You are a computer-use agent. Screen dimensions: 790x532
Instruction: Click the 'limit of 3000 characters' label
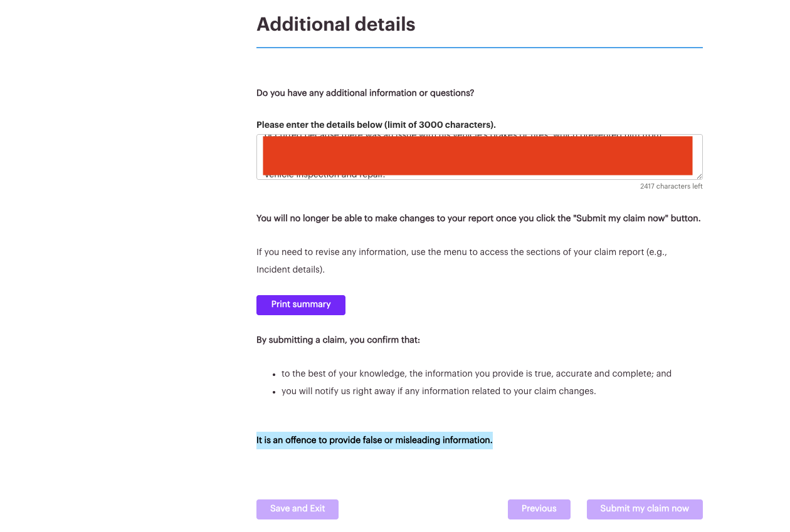pyautogui.click(x=376, y=125)
